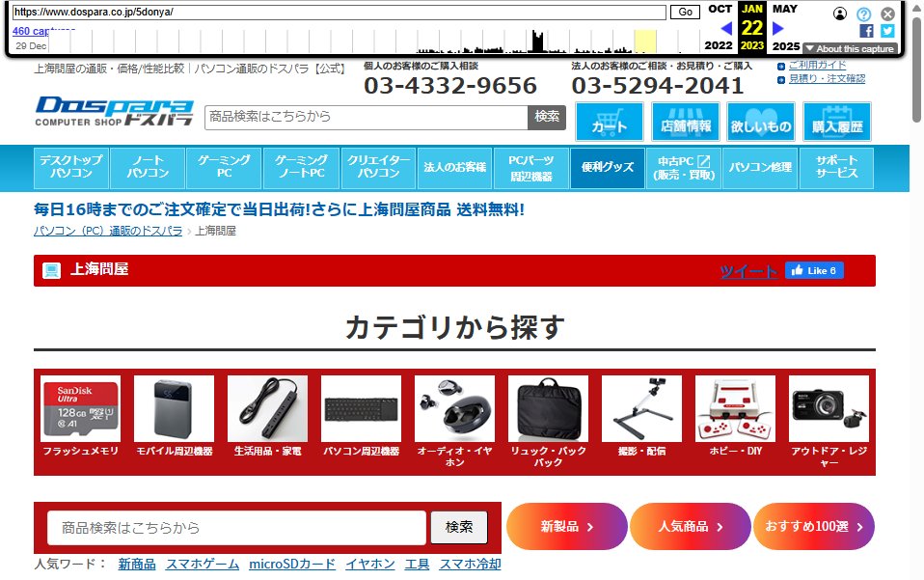Open モバイル周辺機器 category thumbnail

click(x=174, y=408)
